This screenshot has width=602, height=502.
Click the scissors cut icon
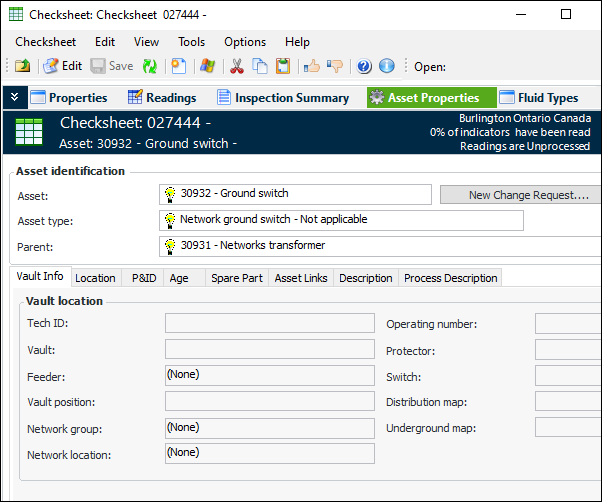point(237,66)
